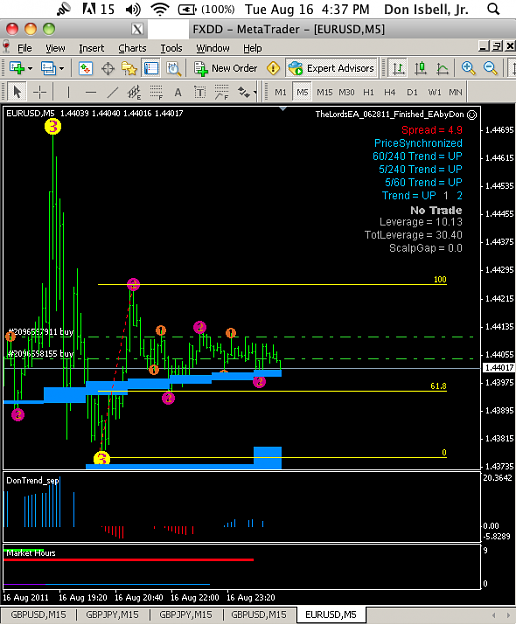Click the #2096598155 buy order label

point(41,354)
